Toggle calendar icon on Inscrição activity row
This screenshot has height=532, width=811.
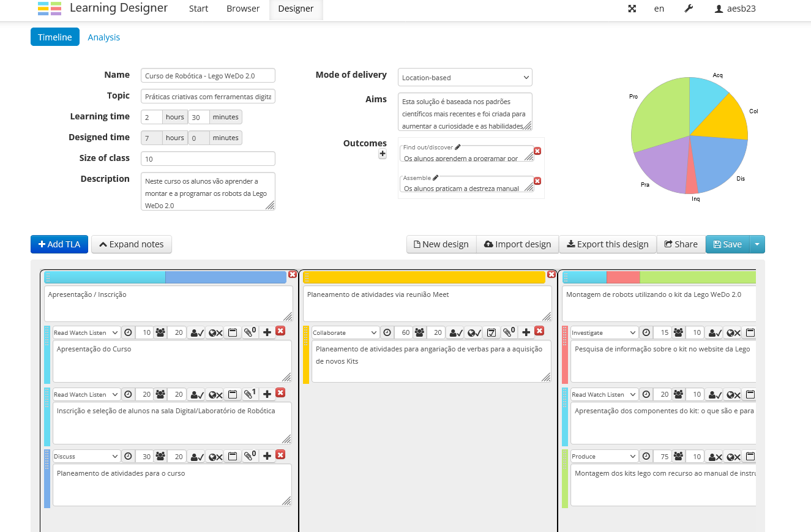233,394
